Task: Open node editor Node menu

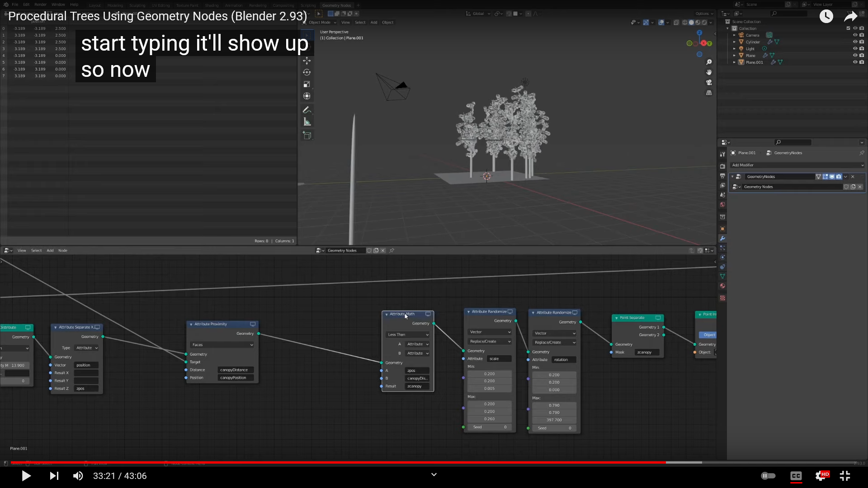Action: click(x=63, y=250)
